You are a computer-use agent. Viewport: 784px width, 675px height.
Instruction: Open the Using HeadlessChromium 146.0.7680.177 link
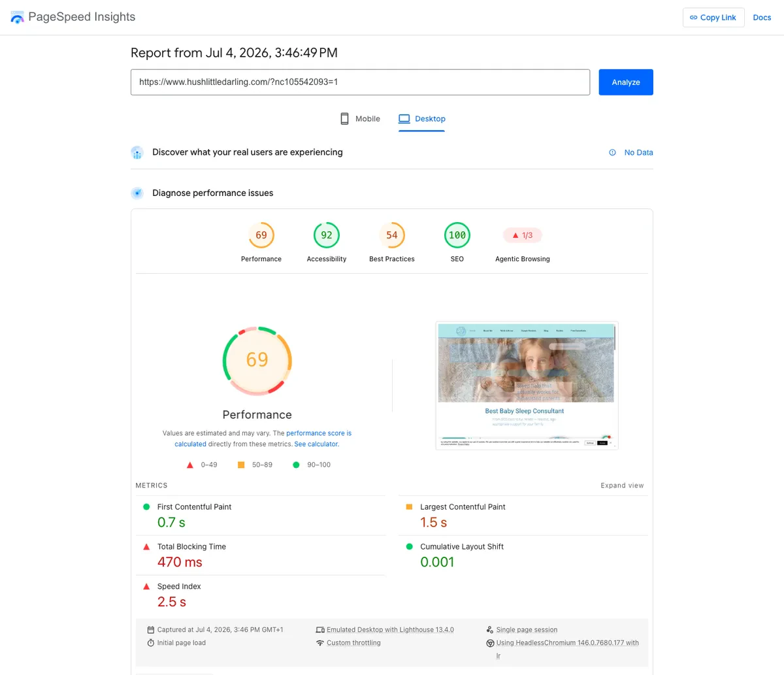point(567,649)
